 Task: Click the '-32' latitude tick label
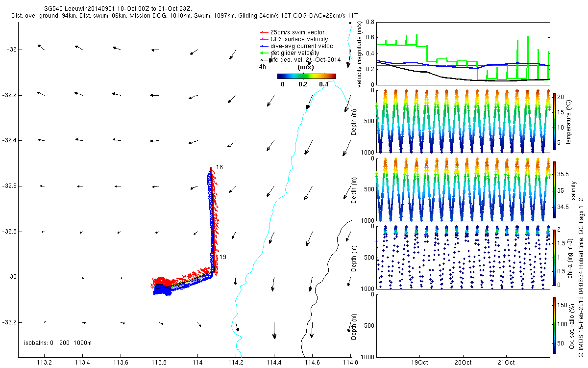(12, 50)
